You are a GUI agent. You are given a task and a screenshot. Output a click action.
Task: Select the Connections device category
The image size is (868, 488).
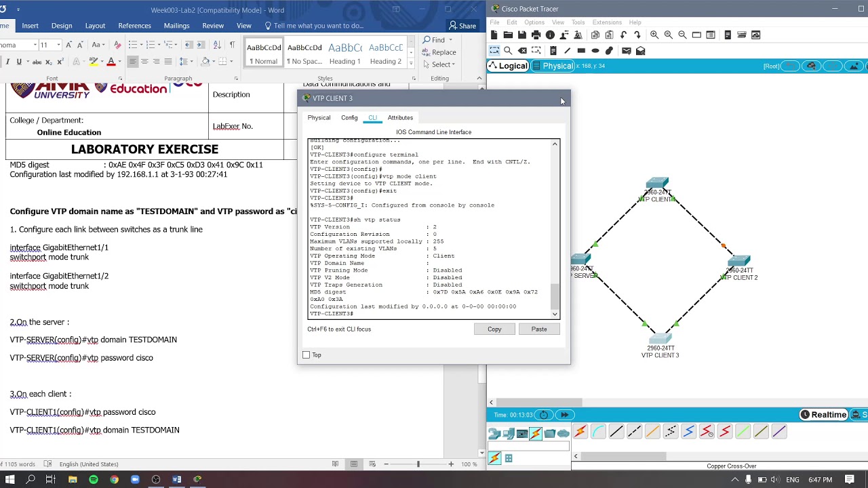coord(536,433)
